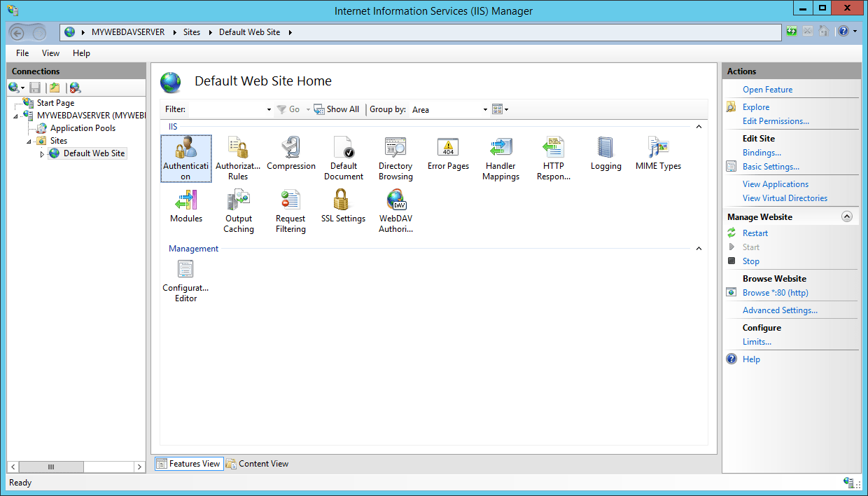
Task: Switch to Content View tab
Action: tap(257, 464)
